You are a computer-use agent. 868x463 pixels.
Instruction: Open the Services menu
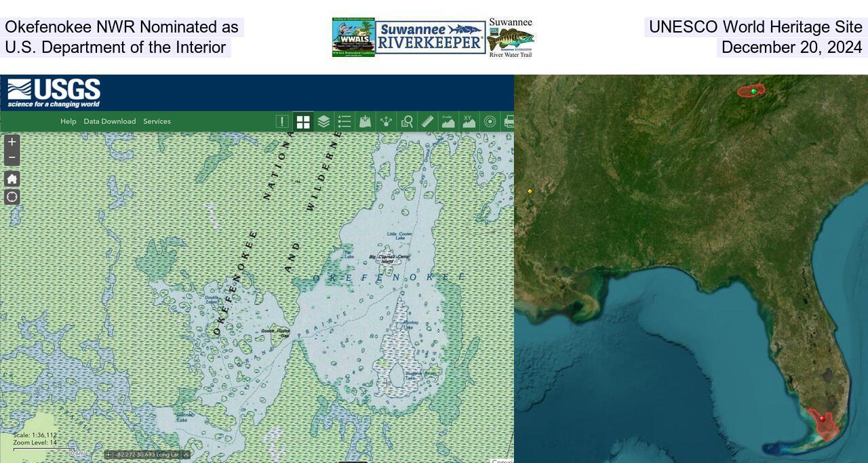pyautogui.click(x=157, y=121)
